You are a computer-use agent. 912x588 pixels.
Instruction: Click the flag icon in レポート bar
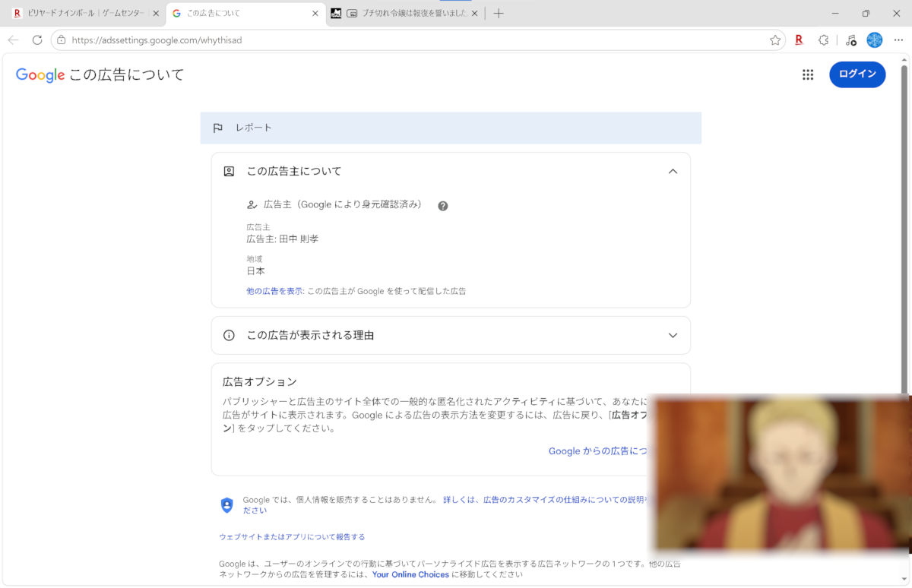217,128
